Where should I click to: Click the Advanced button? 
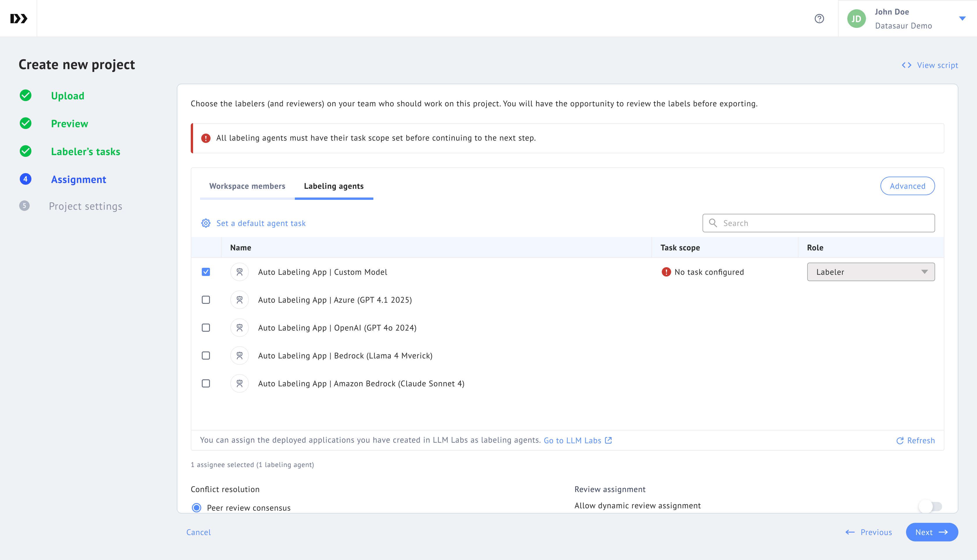click(907, 186)
